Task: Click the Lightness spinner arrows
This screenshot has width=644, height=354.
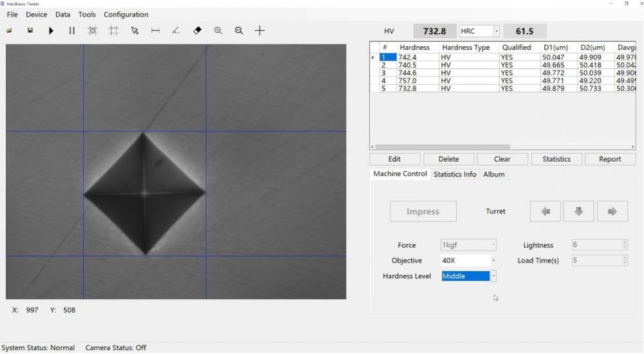Action: [624, 245]
